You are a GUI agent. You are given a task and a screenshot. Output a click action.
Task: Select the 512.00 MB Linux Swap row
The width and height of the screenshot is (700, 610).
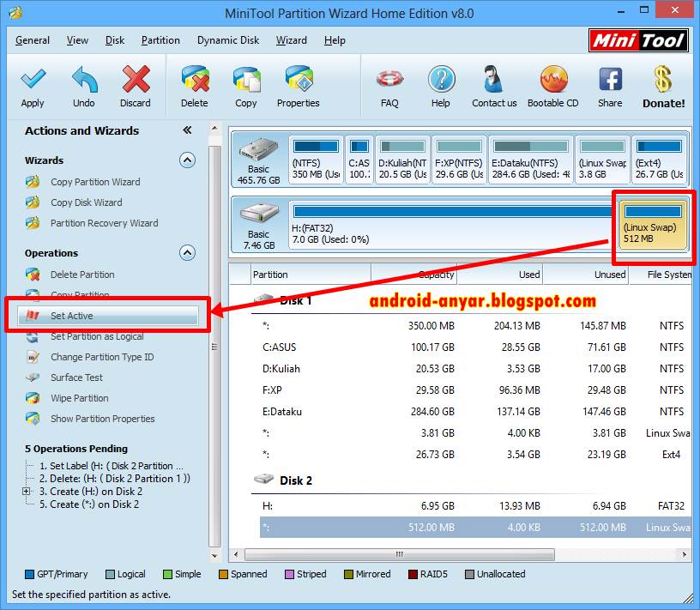pyautogui.click(x=475, y=528)
